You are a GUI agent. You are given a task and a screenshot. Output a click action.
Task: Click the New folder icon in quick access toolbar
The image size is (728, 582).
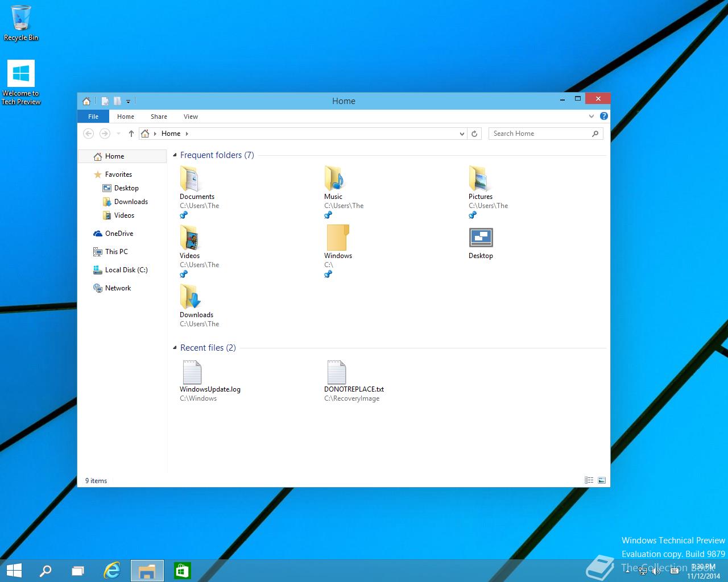point(117,101)
